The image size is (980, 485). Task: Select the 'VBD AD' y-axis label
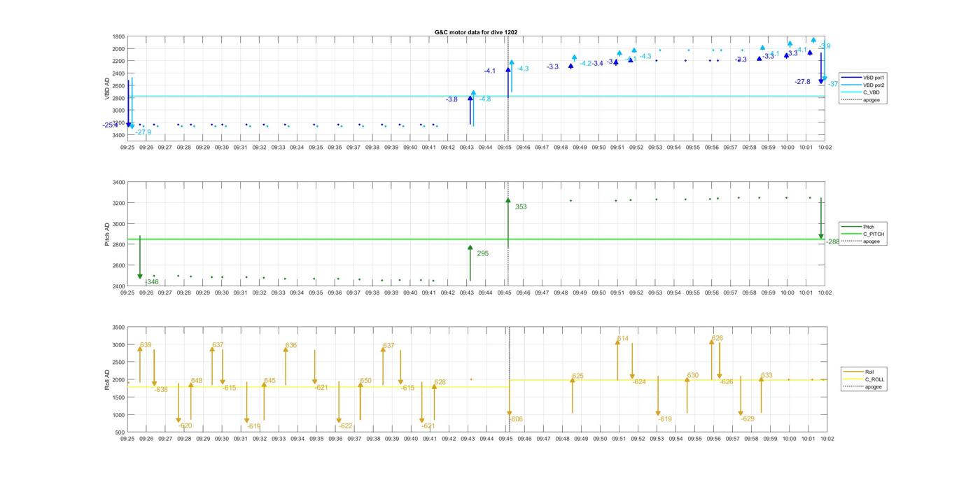pos(107,89)
